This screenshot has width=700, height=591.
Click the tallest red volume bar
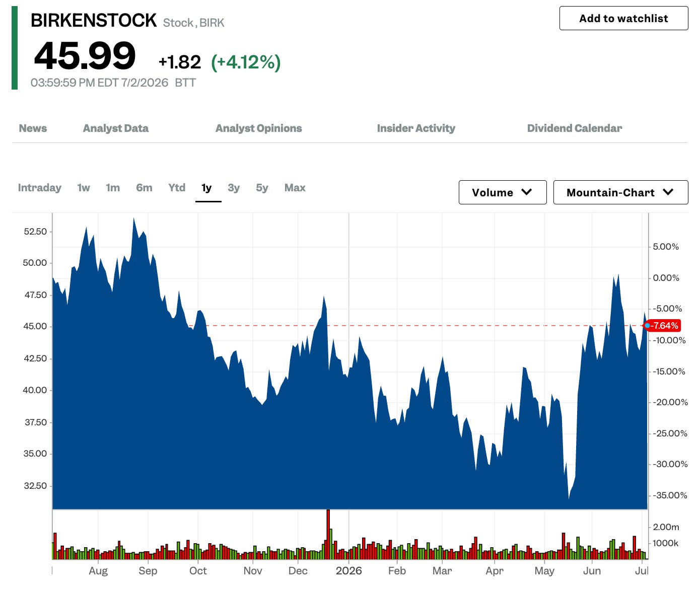328,534
